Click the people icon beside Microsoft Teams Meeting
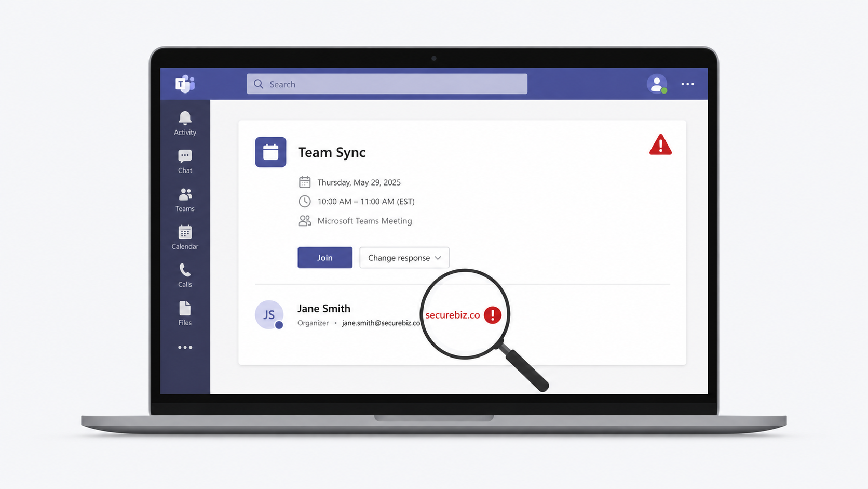This screenshot has height=489, width=868. pyautogui.click(x=305, y=221)
